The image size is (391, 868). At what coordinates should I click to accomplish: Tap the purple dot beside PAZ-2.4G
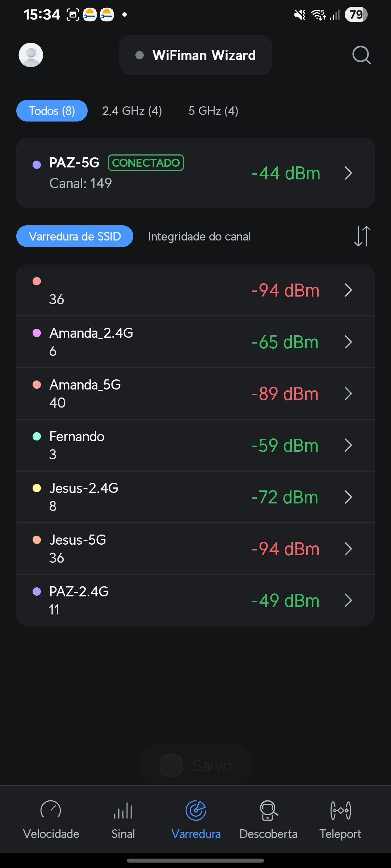pyautogui.click(x=37, y=592)
